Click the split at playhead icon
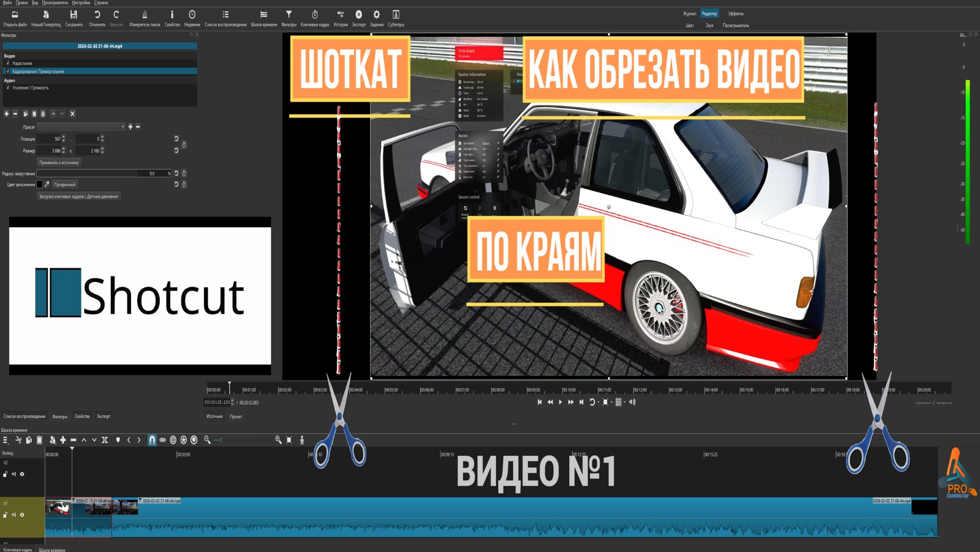980x552 pixels. click(105, 440)
